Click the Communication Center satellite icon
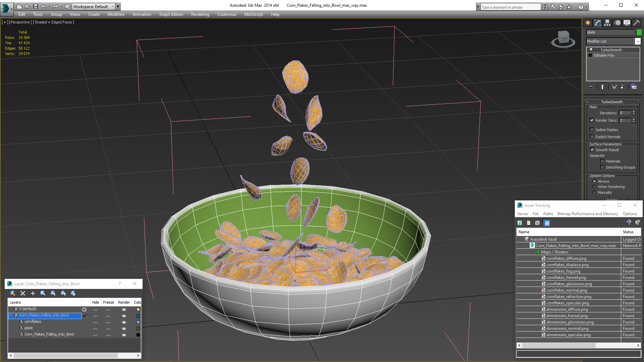 561,7
